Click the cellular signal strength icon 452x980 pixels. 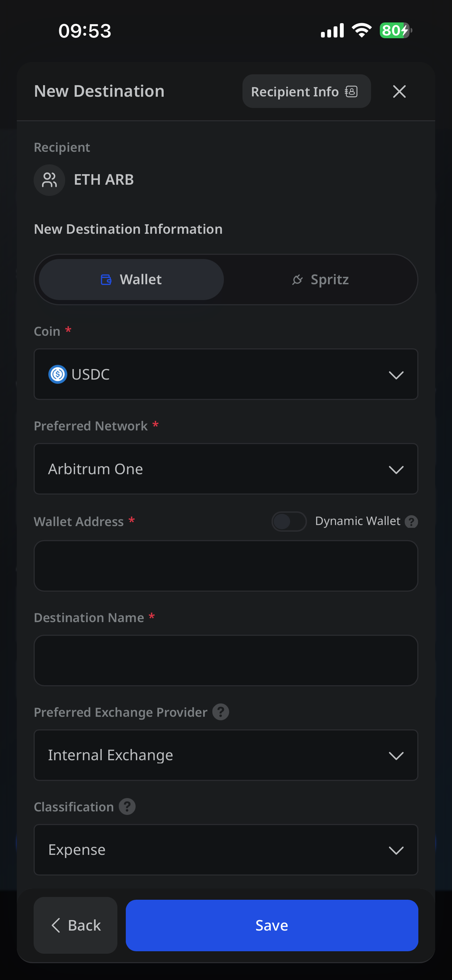332,30
